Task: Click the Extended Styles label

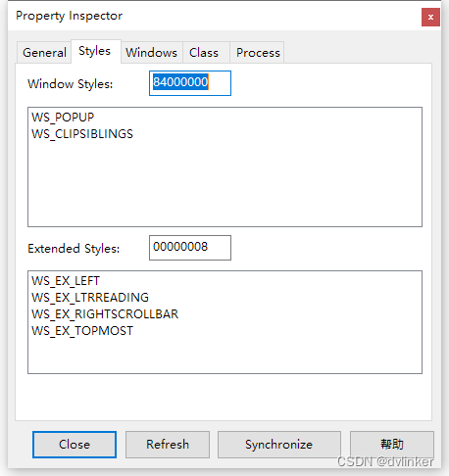Action: point(74,249)
